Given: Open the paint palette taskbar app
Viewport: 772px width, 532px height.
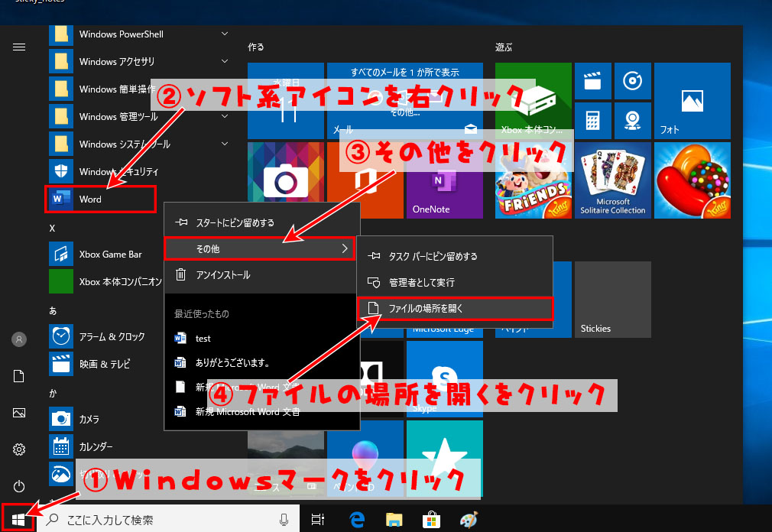Looking at the screenshot, I should (x=469, y=519).
